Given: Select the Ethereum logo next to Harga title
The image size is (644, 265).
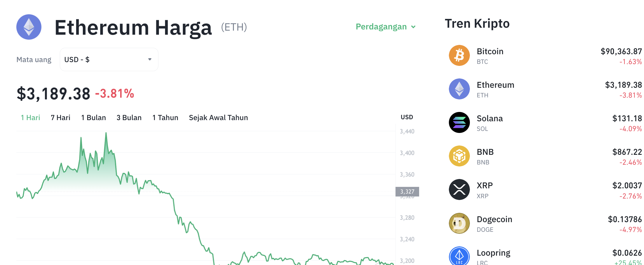Looking at the screenshot, I should tap(29, 27).
